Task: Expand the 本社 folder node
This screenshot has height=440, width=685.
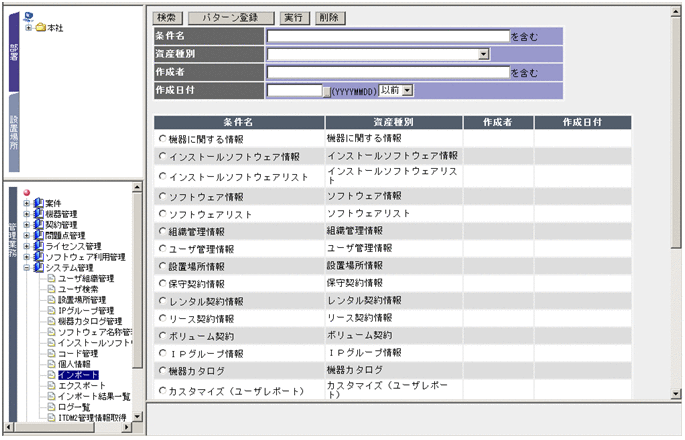Action: pyautogui.click(x=28, y=28)
